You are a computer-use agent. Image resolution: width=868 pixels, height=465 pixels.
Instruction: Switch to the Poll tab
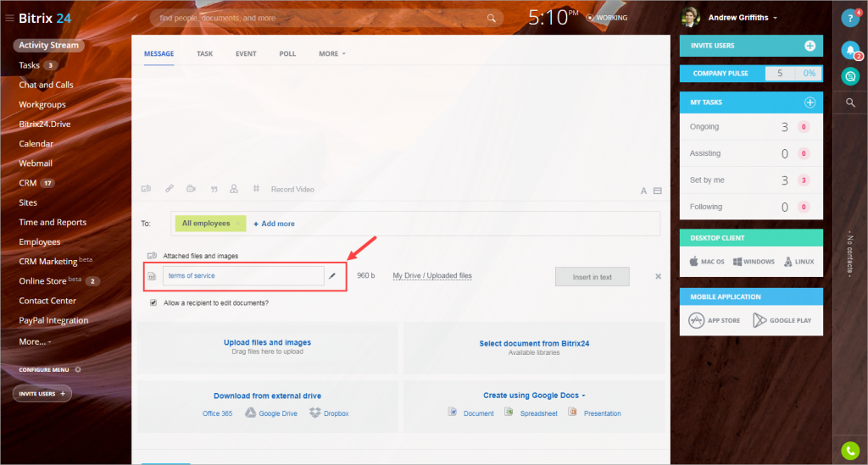pos(287,53)
